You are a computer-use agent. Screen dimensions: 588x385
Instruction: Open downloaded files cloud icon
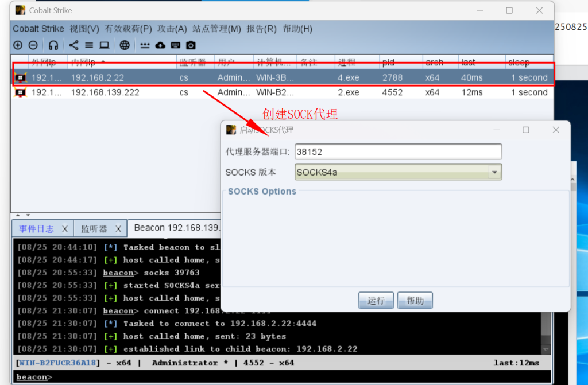[160, 45]
